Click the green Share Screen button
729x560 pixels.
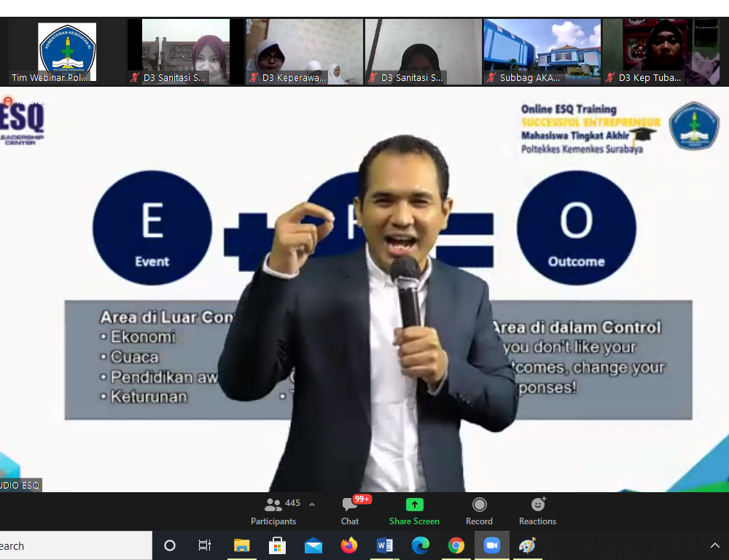(414, 510)
